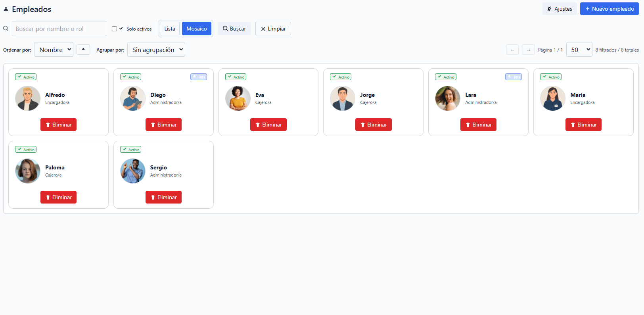The image size is (644, 315).
Task: Go to the next page arrow
Action: (528, 50)
